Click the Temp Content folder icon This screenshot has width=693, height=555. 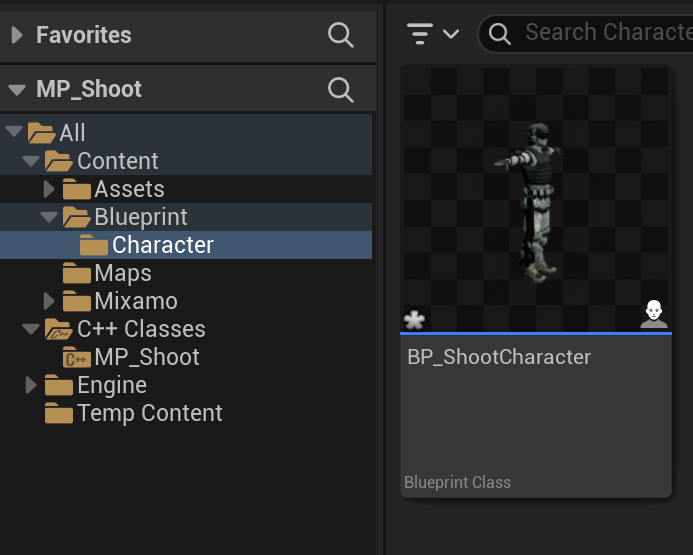59,413
